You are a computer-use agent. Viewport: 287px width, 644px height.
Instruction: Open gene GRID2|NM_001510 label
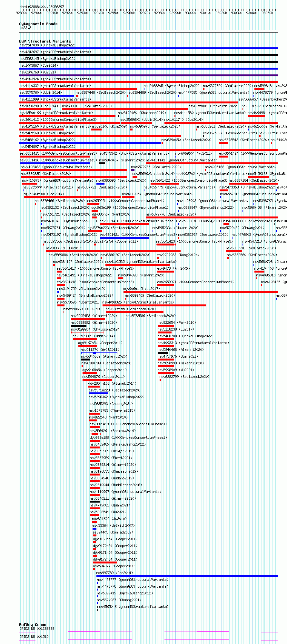tap(34, 637)
